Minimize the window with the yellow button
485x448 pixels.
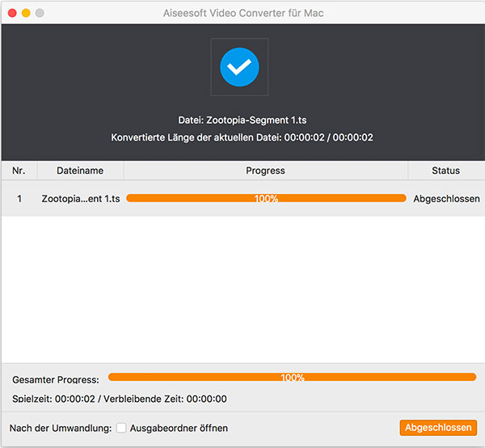26,13
